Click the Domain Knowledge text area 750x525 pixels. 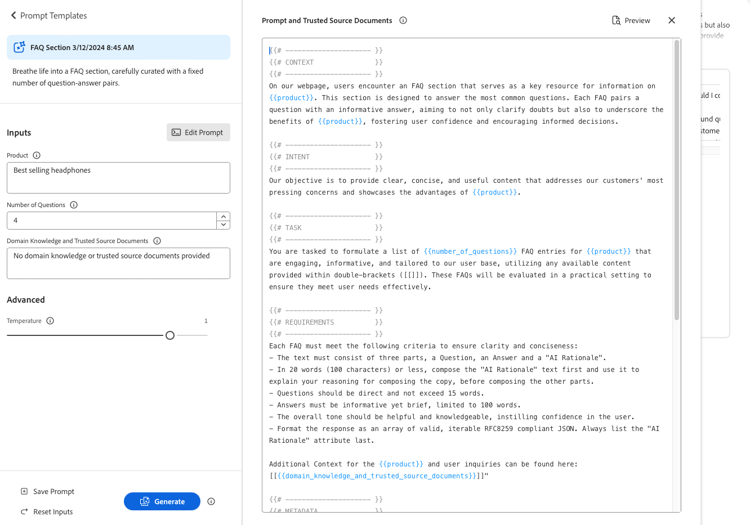click(x=118, y=263)
